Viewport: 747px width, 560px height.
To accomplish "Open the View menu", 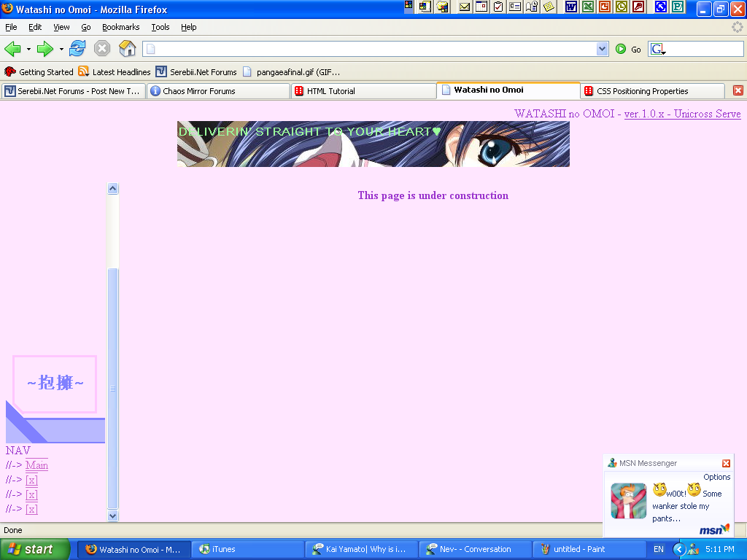I will tap(61, 27).
